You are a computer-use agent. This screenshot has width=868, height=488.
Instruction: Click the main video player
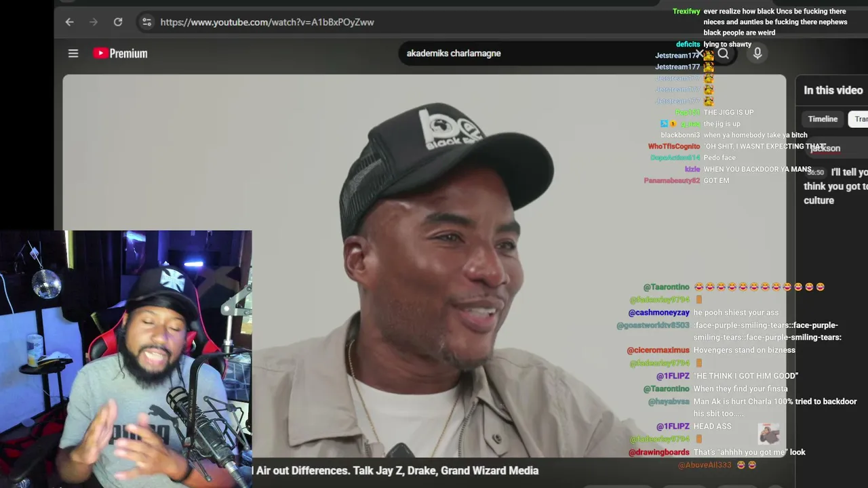pos(425,266)
